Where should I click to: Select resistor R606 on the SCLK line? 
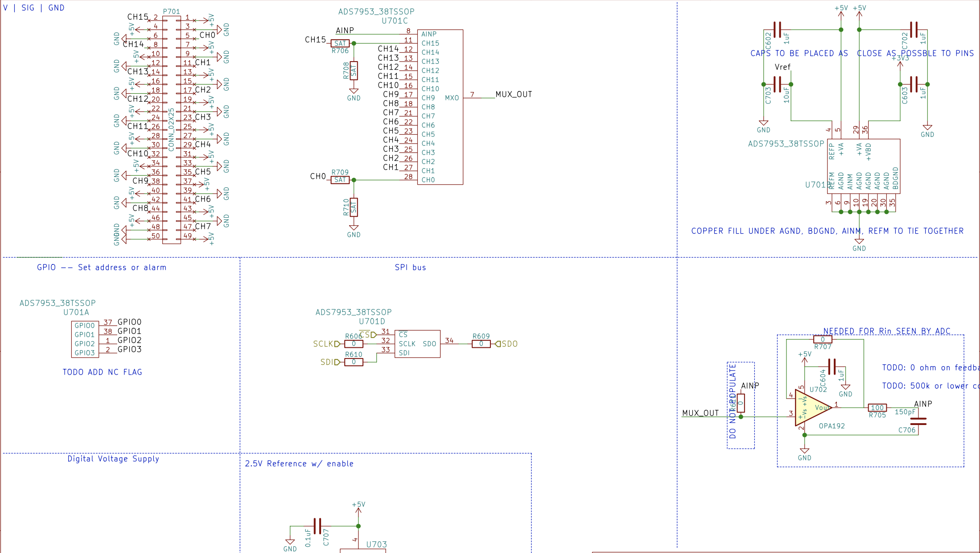coord(354,344)
